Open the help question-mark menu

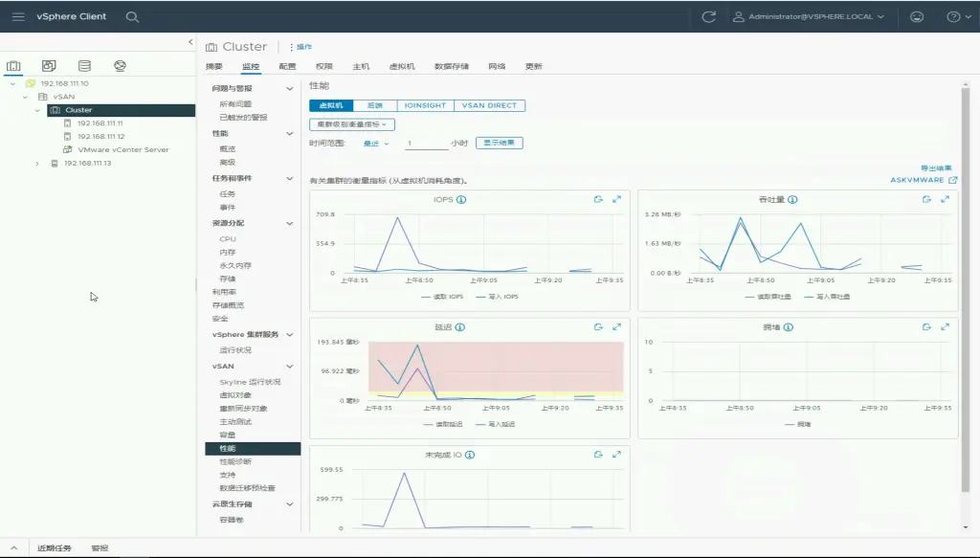pyautogui.click(x=952, y=16)
